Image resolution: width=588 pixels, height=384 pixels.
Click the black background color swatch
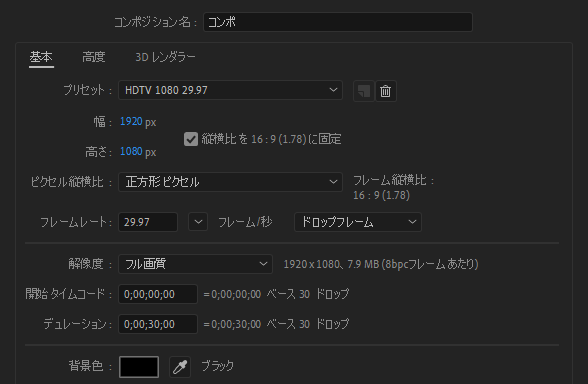pyautogui.click(x=139, y=367)
